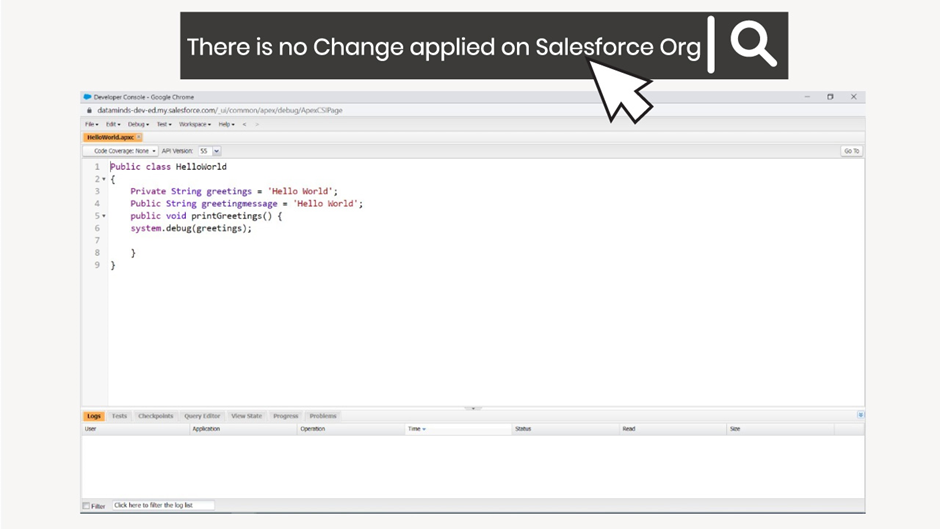Switch to the View State tab
Image resolution: width=940 pixels, height=529 pixels.
pos(246,416)
